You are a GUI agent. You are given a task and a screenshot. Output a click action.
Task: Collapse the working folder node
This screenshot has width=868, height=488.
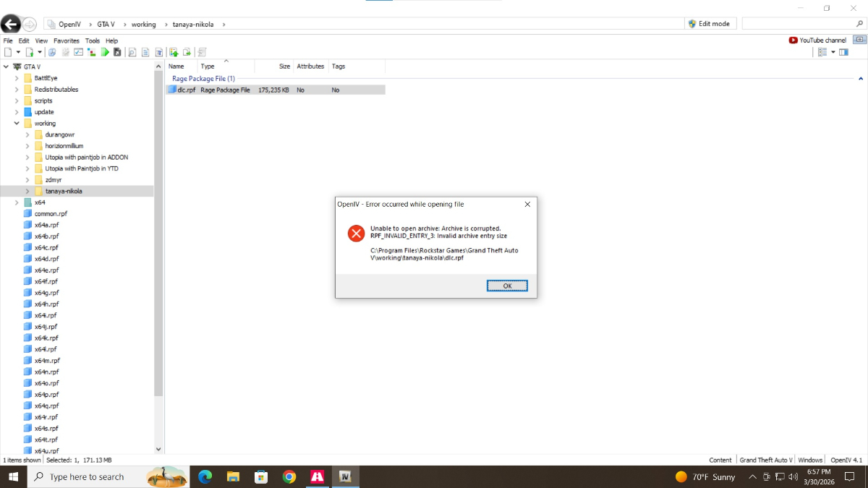pos(17,124)
